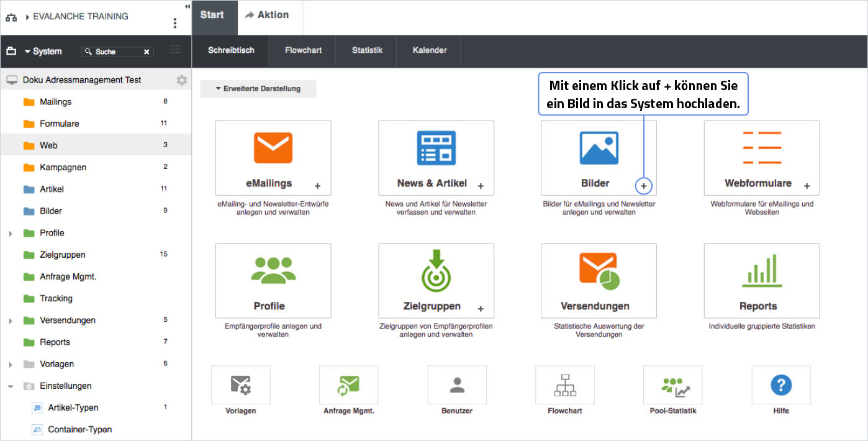Open the Bilder picture tile icon
868x441 pixels.
[599, 148]
